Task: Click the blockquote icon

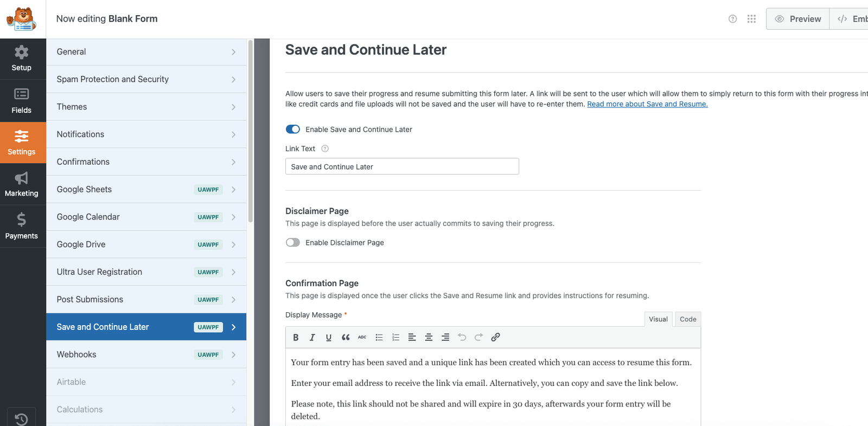Action: tap(346, 337)
